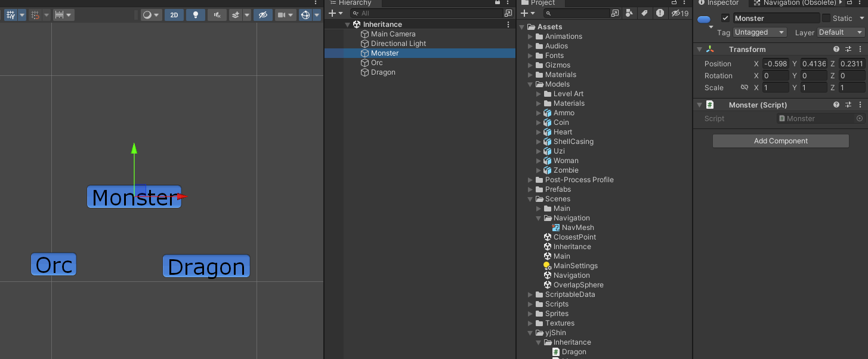Toggle the Gizmos sphere icon
Image resolution: width=868 pixels, height=359 pixels.
[x=305, y=15]
